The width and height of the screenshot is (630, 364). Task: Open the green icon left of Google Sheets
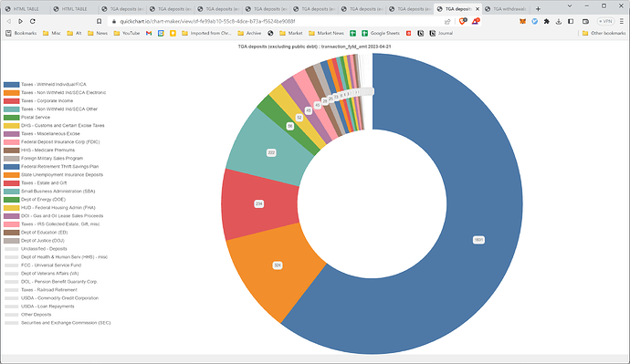[x=352, y=34]
